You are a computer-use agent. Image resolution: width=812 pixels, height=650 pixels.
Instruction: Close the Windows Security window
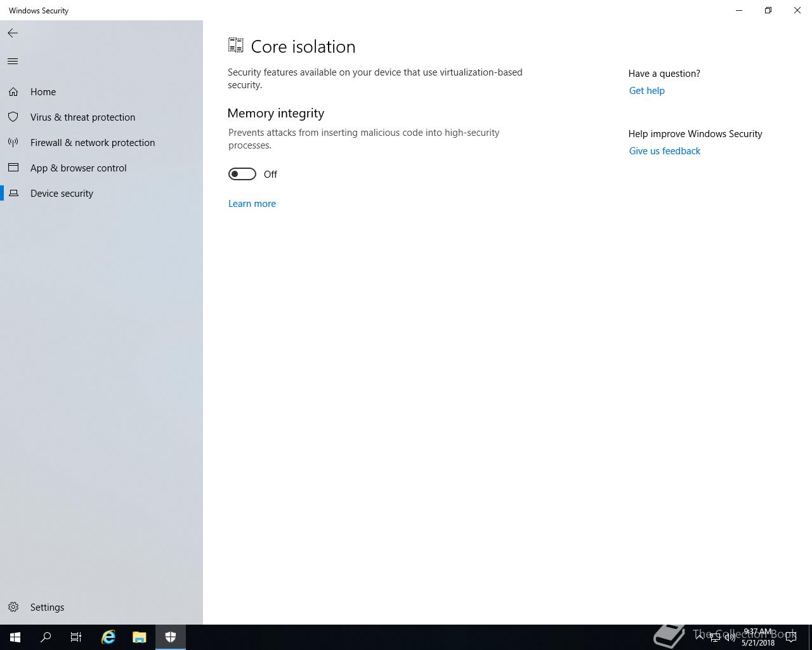pos(797,10)
